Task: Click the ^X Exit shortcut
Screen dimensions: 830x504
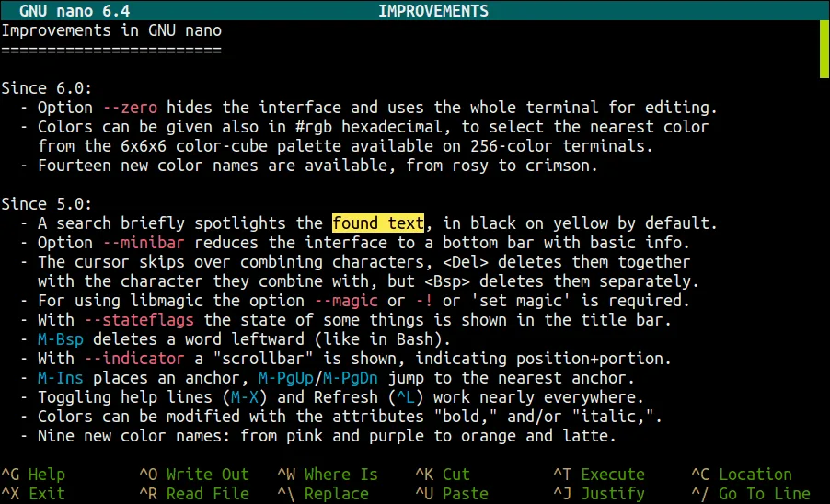Action: click(33, 493)
